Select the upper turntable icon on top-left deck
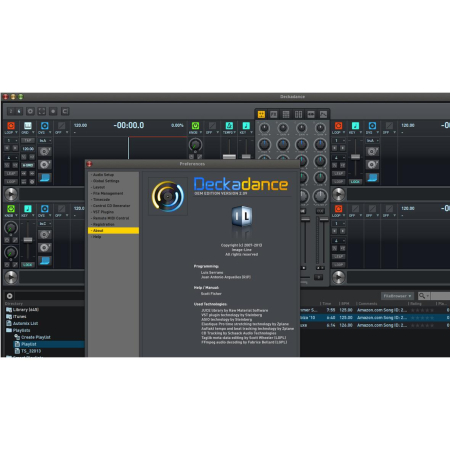Viewport: 450px width, 450px height. pyautogui.click(x=45, y=152)
